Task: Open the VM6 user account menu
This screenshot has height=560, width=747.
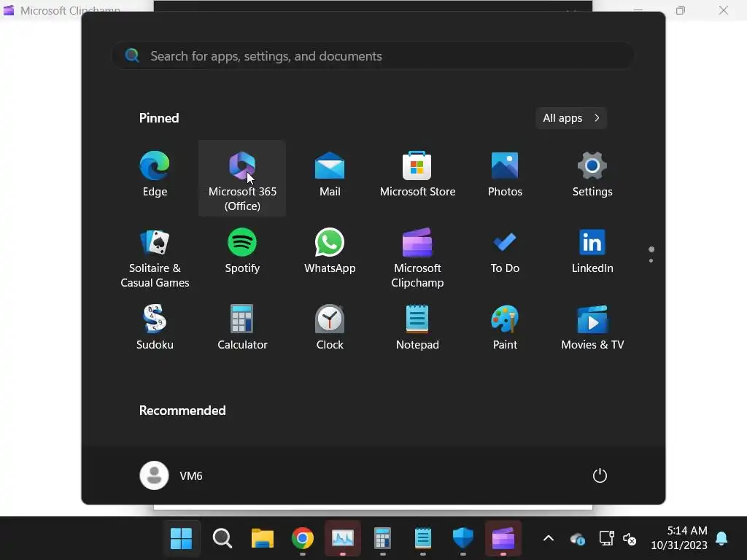Action: click(171, 475)
